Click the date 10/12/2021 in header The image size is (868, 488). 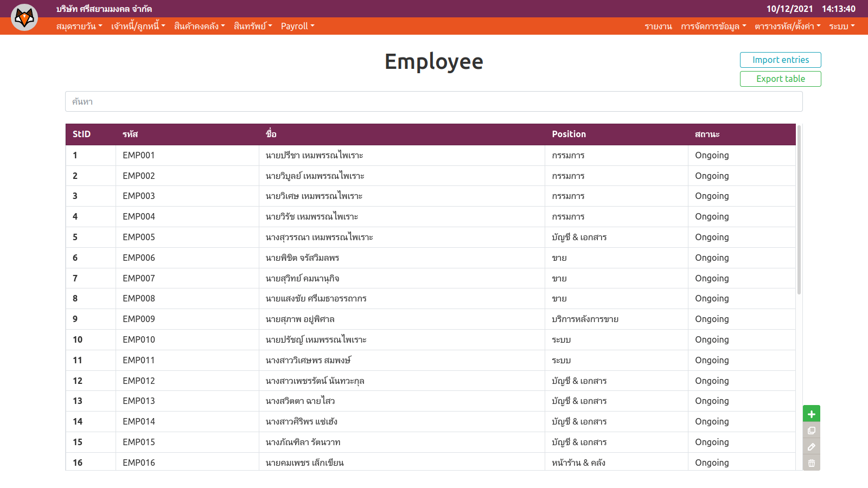click(789, 9)
